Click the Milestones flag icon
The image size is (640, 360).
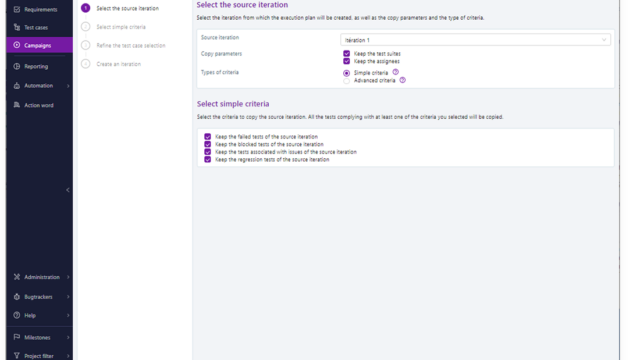click(17, 337)
